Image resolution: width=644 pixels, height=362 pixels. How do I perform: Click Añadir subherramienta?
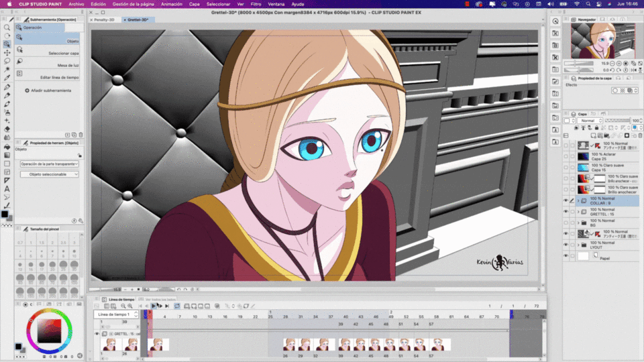tap(49, 90)
